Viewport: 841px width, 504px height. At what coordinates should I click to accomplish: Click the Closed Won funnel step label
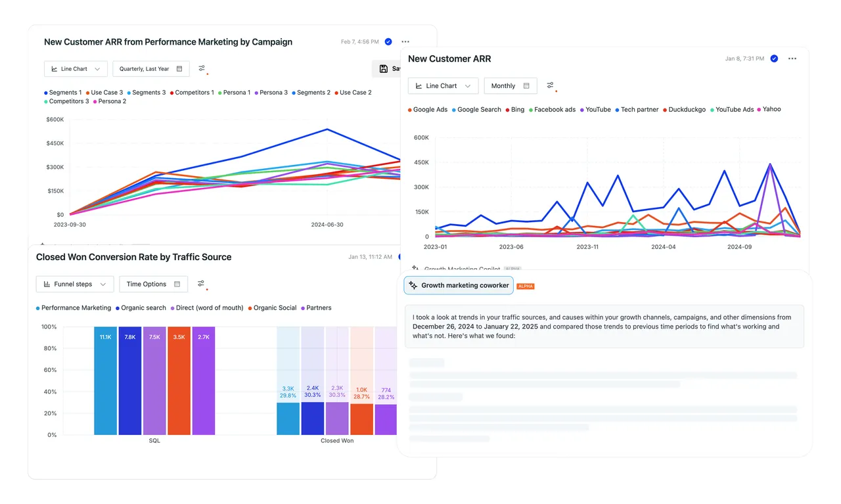337,440
